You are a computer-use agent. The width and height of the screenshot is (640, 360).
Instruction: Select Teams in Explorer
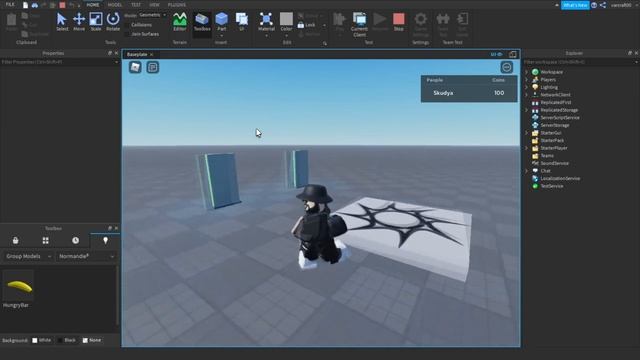pos(547,156)
